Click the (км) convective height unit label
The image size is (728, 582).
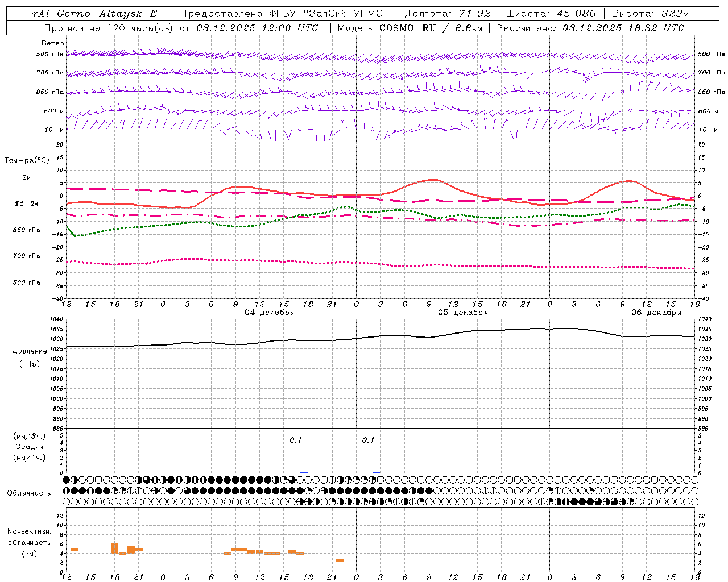point(29,554)
